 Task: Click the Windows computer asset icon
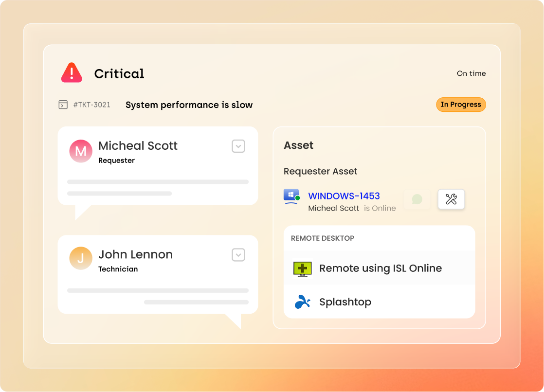291,197
